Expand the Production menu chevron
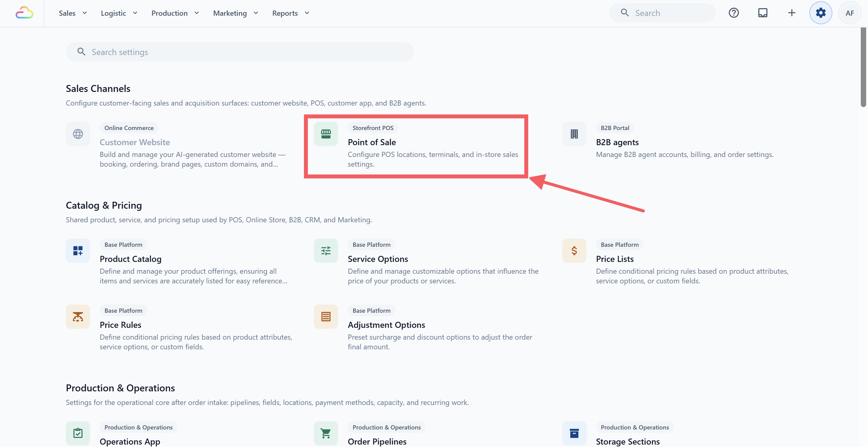The height and width of the screenshot is (447, 868). [197, 13]
